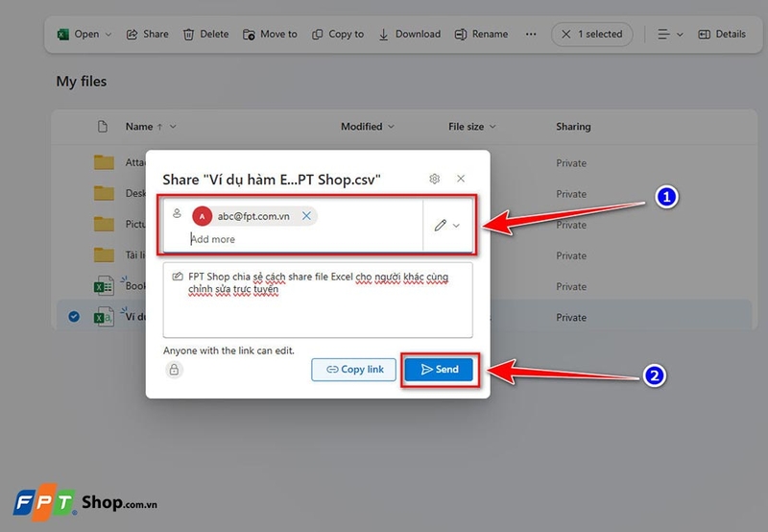This screenshot has height=532, width=768.
Task: Open the Pictures folder icon
Action: [104, 224]
